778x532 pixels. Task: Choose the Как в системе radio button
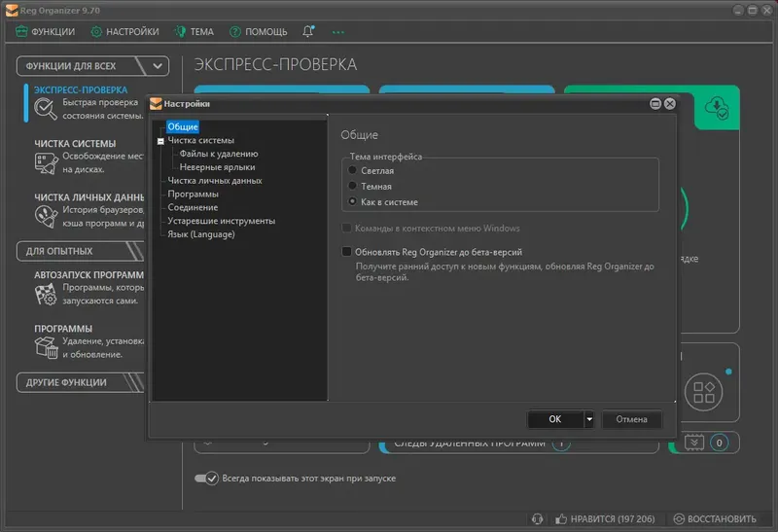click(352, 201)
